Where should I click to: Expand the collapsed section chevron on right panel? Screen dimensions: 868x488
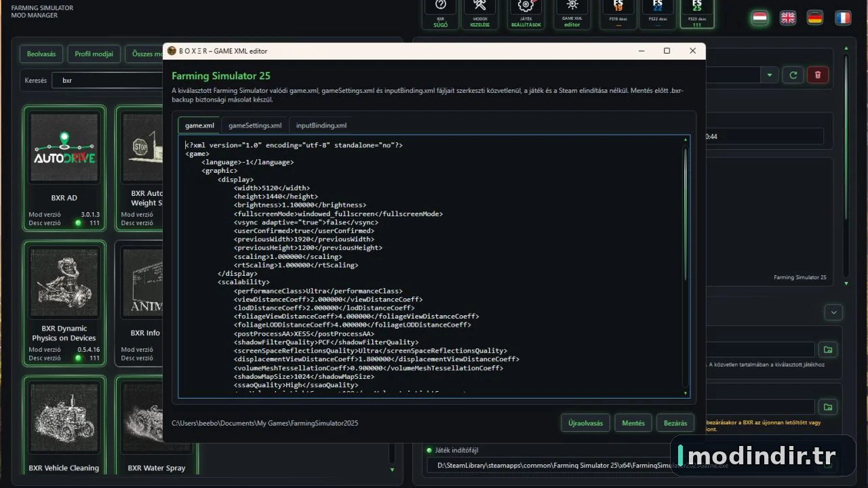[834, 312]
